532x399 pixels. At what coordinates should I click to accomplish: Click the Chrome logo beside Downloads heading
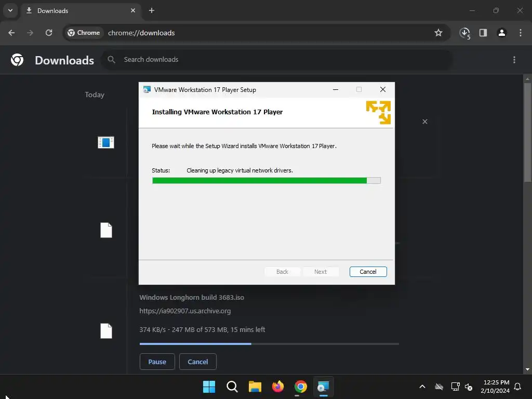point(17,60)
